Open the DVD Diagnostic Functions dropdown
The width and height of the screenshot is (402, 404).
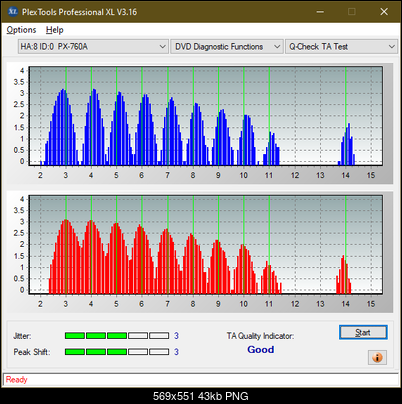click(x=227, y=47)
